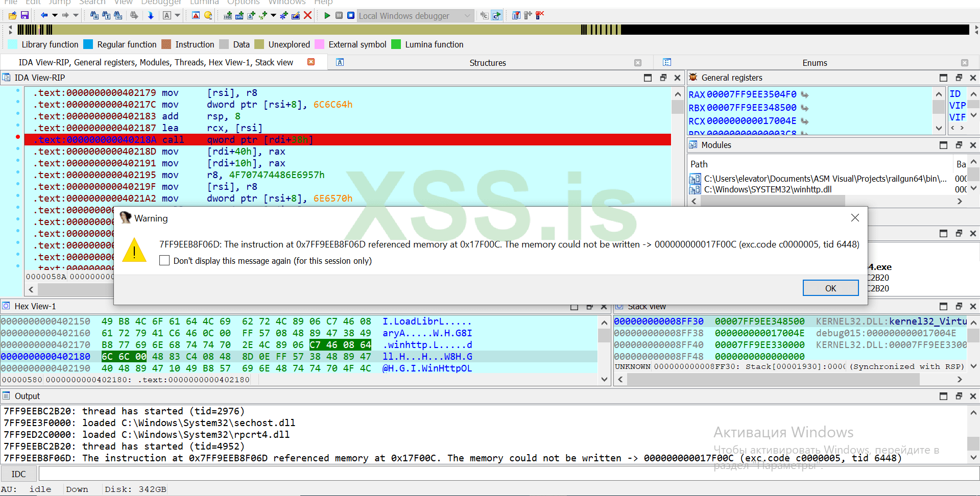Click the red X delete toolbar icon
Viewport: 980px width, 496px height.
tap(308, 16)
